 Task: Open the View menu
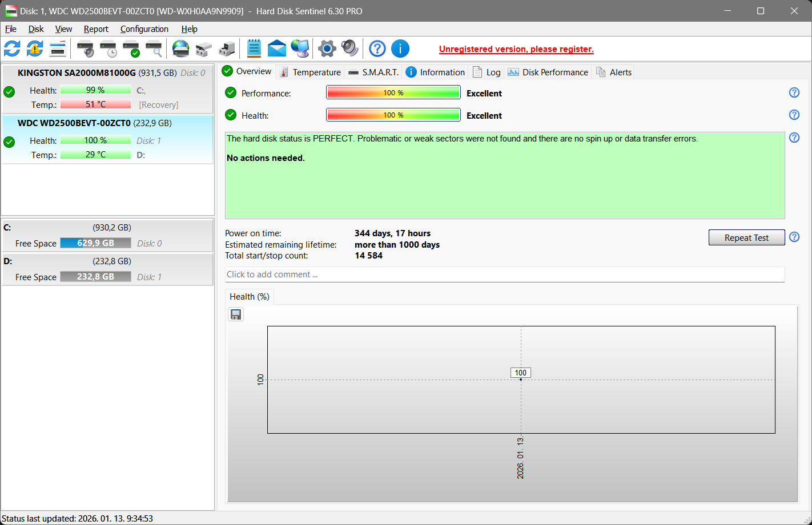[63, 29]
